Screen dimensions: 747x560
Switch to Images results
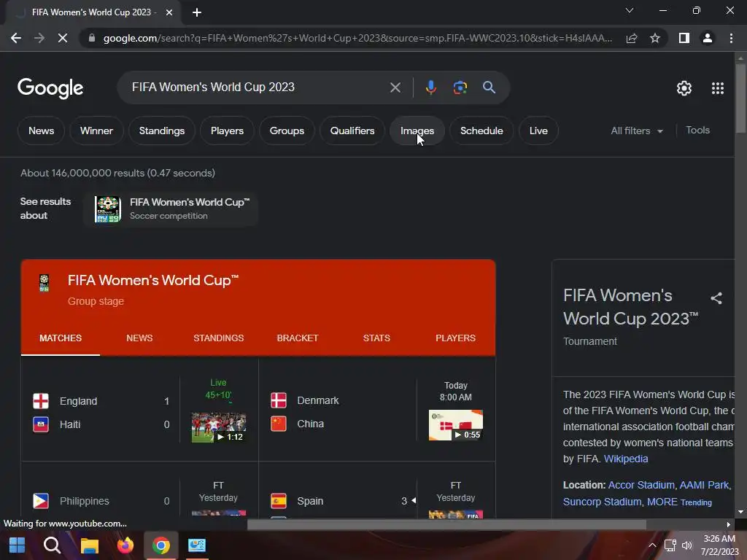417,131
